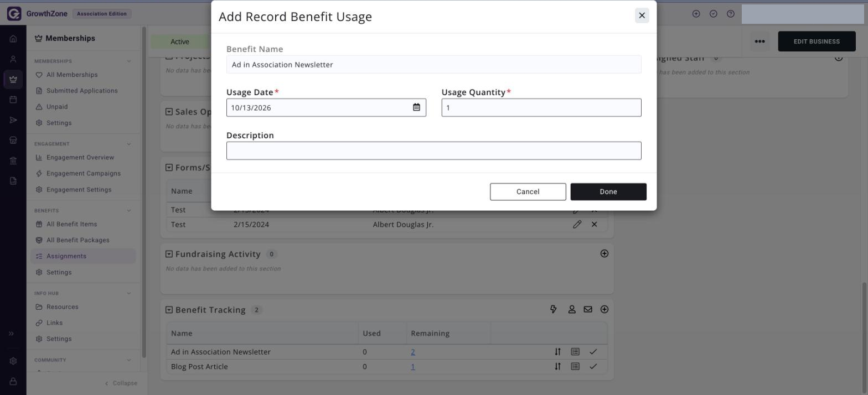Open All Benefit Packages

[77, 240]
